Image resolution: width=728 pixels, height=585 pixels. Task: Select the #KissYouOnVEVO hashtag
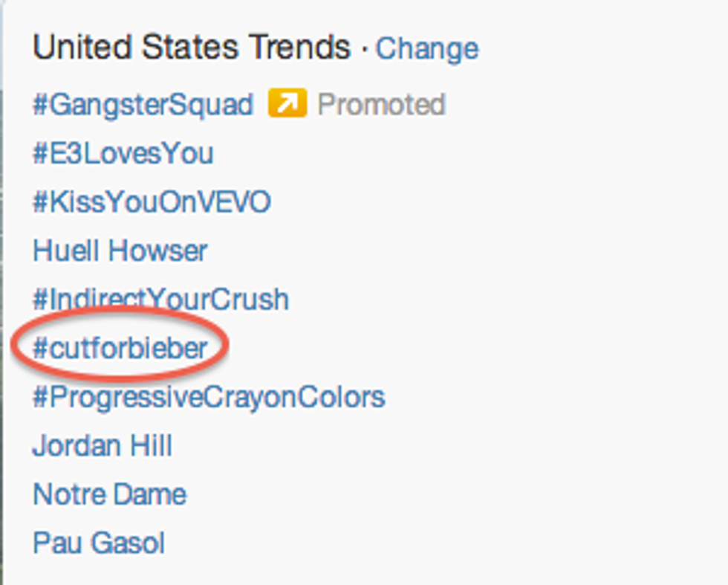[152, 202]
